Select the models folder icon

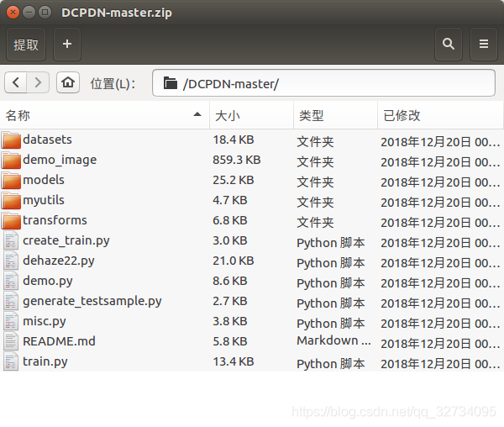(x=11, y=181)
